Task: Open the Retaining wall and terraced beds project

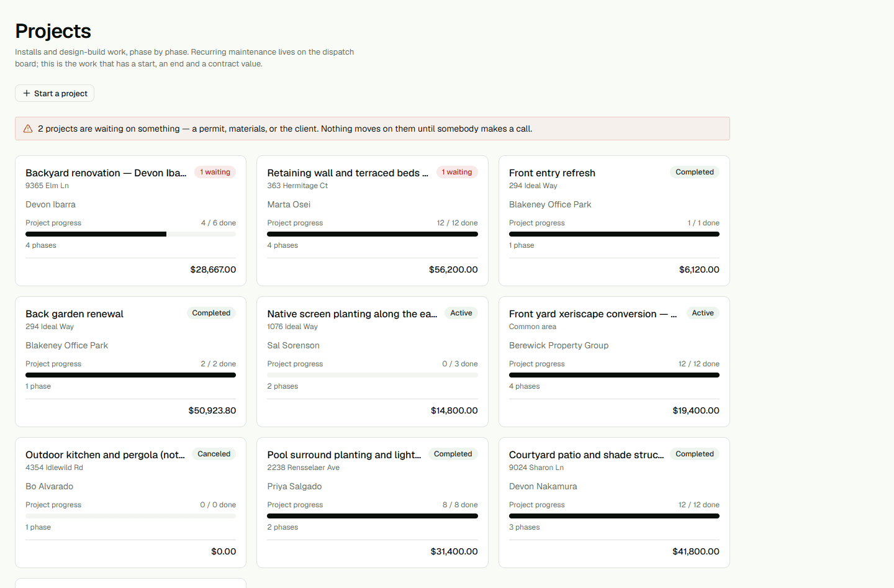Action: tap(348, 173)
